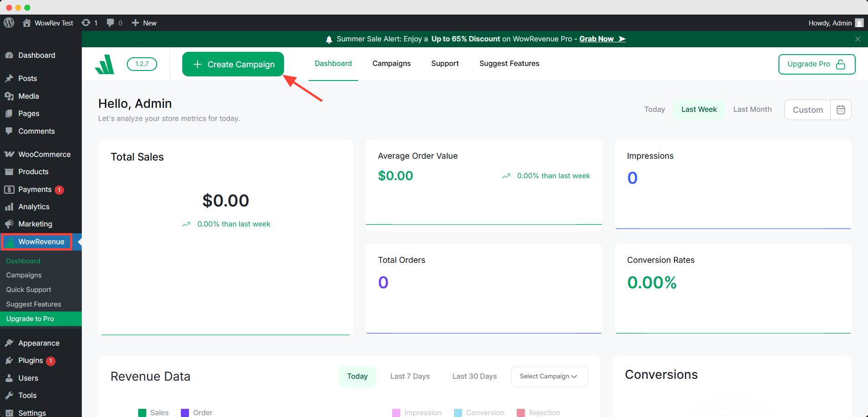The image size is (868, 417).
Task: Open the calendar date picker icon
Action: pos(841,110)
